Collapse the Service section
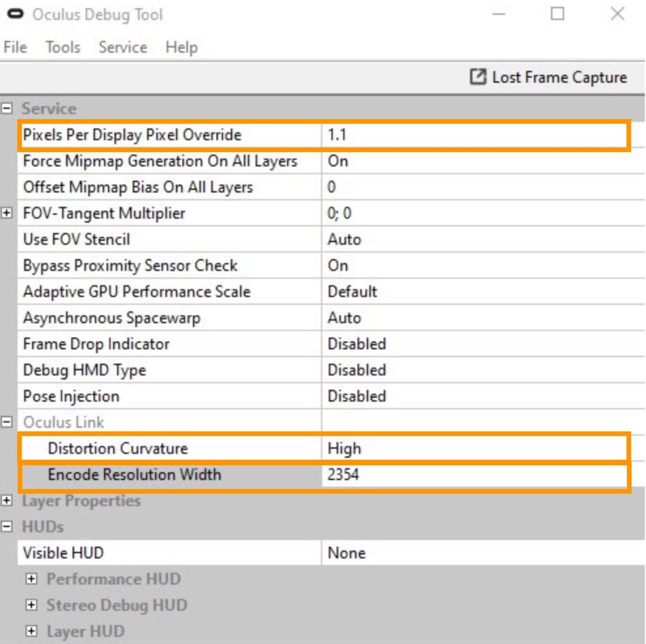646x644 pixels. point(7,109)
